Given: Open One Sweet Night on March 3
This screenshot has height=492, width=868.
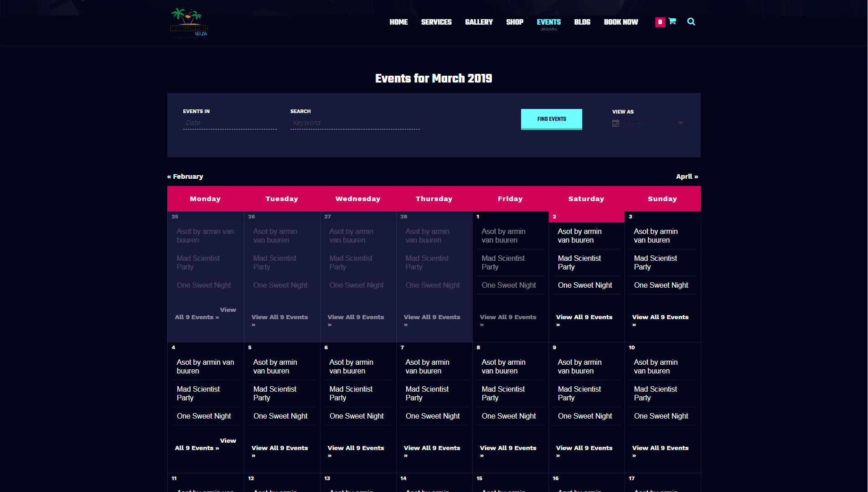Looking at the screenshot, I should click(x=661, y=285).
